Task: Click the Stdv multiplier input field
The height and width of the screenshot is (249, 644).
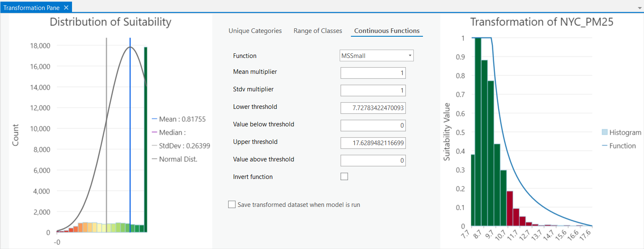Action: pyautogui.click(x=373, y=91)
